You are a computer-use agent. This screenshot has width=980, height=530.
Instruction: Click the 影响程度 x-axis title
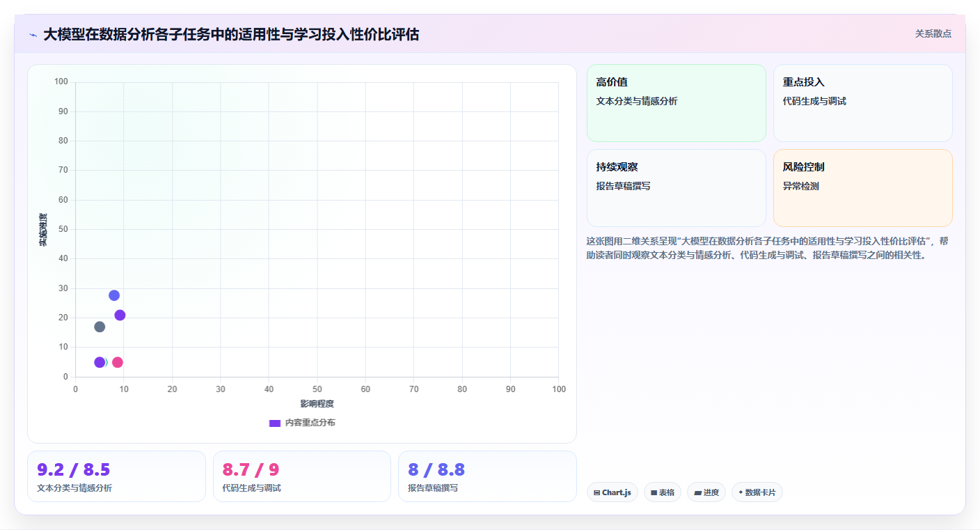tap(317, 404)
